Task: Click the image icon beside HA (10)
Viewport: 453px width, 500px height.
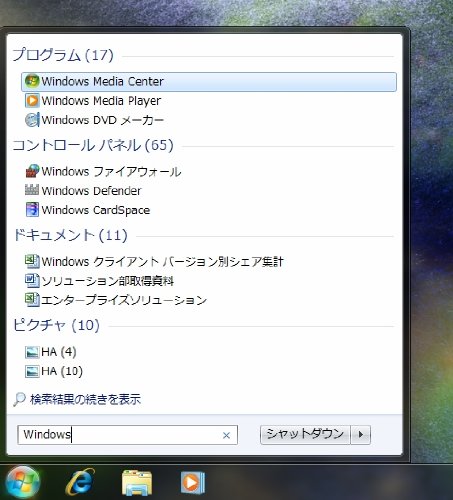Action: [x=32, y=371]
